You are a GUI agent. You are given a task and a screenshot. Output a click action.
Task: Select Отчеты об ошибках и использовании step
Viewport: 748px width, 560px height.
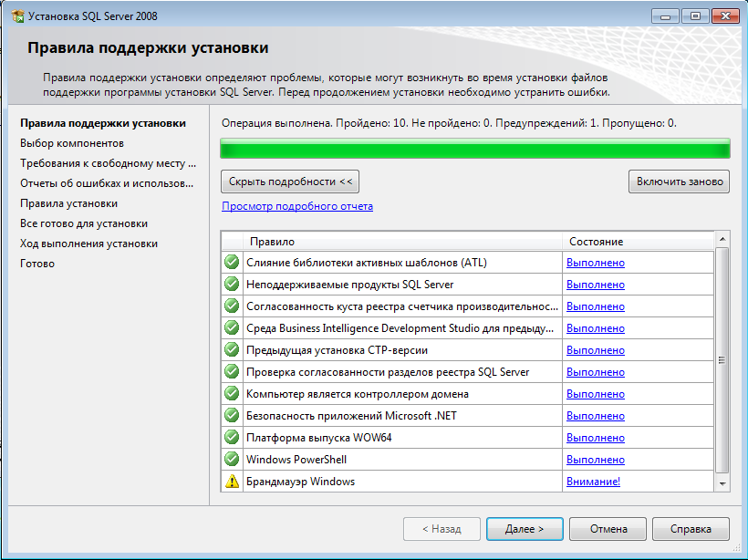107,183
